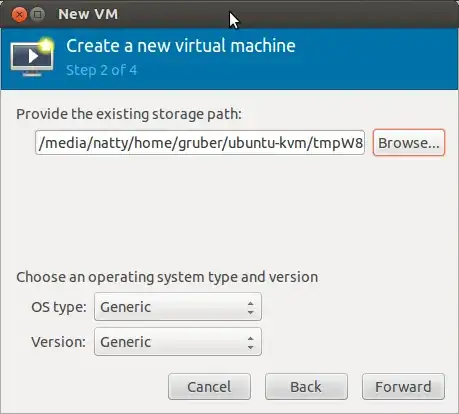Click the 'Create a new virtual machine' heading
The image size is (459, 414).
(181, 46)
